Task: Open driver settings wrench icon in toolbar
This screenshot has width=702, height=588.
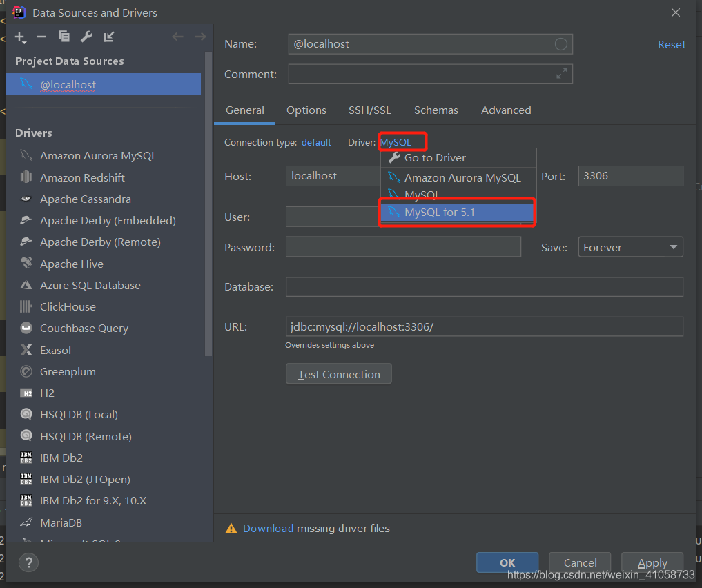Action: tap(86, 37)
